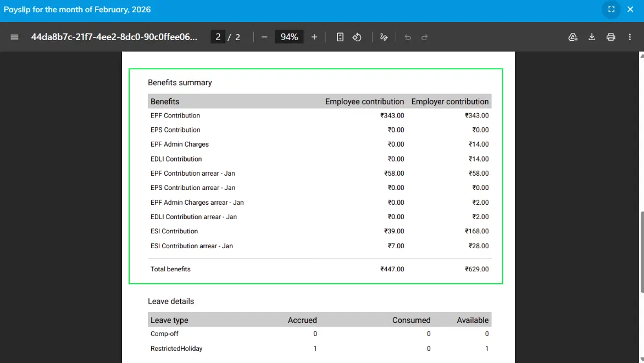This screenshot has width=644, height=363.
Task: Click the Total benefits row
Action: coord(320,269)
